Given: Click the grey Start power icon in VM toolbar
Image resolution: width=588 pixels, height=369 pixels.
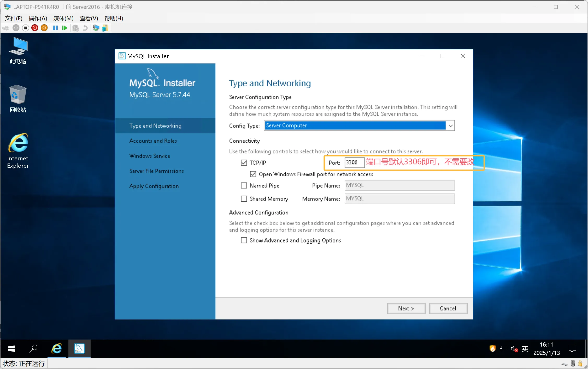Looking at the screenshot, I should 16,28.
